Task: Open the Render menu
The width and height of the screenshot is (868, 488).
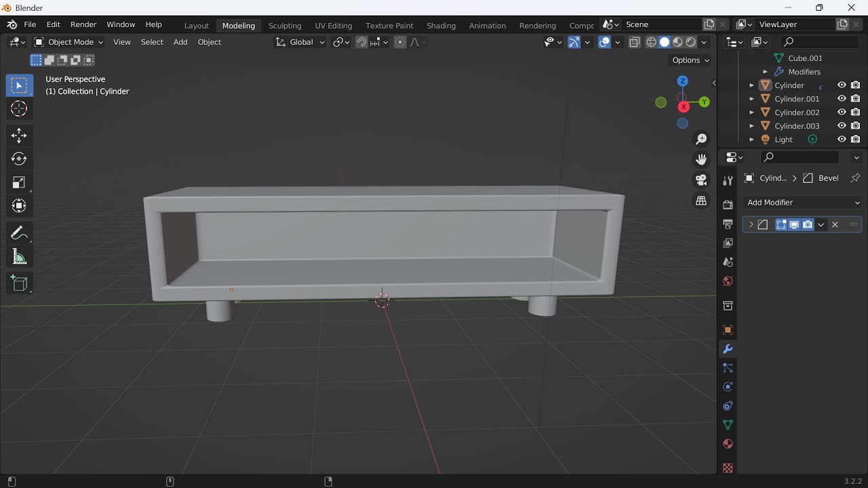Action: click(83, 24)
